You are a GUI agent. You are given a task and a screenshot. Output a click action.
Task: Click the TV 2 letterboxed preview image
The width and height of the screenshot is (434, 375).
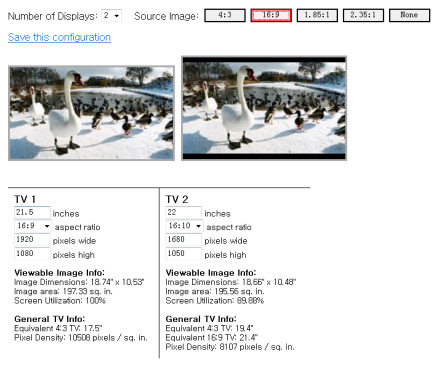click(264, 108)
